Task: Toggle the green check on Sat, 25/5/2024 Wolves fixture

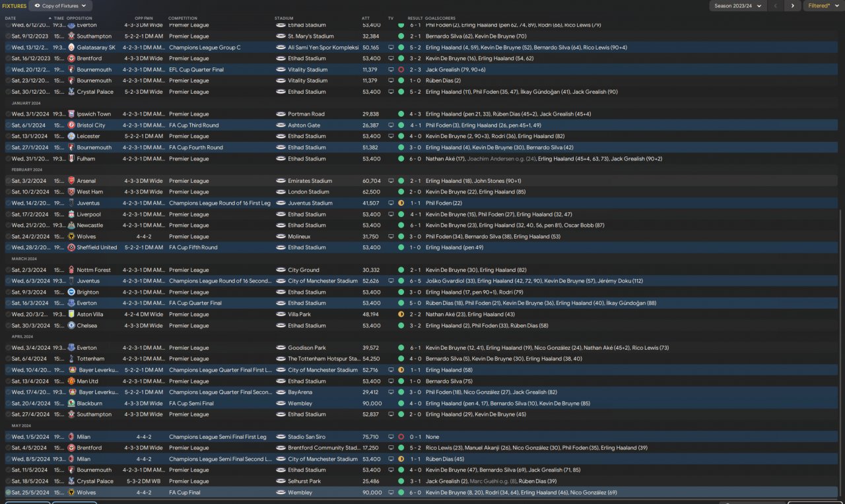Action: point(8,493)
